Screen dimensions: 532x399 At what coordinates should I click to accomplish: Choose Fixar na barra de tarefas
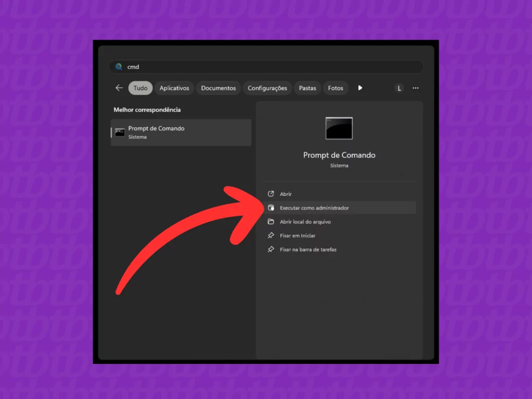point(340,249)
